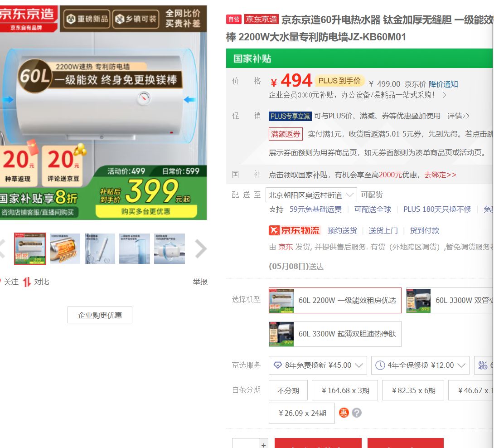This screenshot has height=448, width=494.
Task: Click the second red purchase button
Action: click(406, 443)
